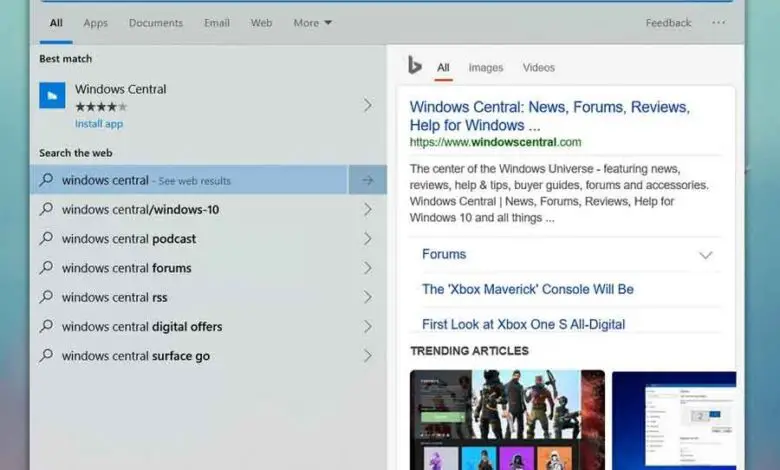Image resolution: width=780 pixels, height=470 pixels.
Task: Click the 'windows central - See web results' text
Action: [146, 180]
